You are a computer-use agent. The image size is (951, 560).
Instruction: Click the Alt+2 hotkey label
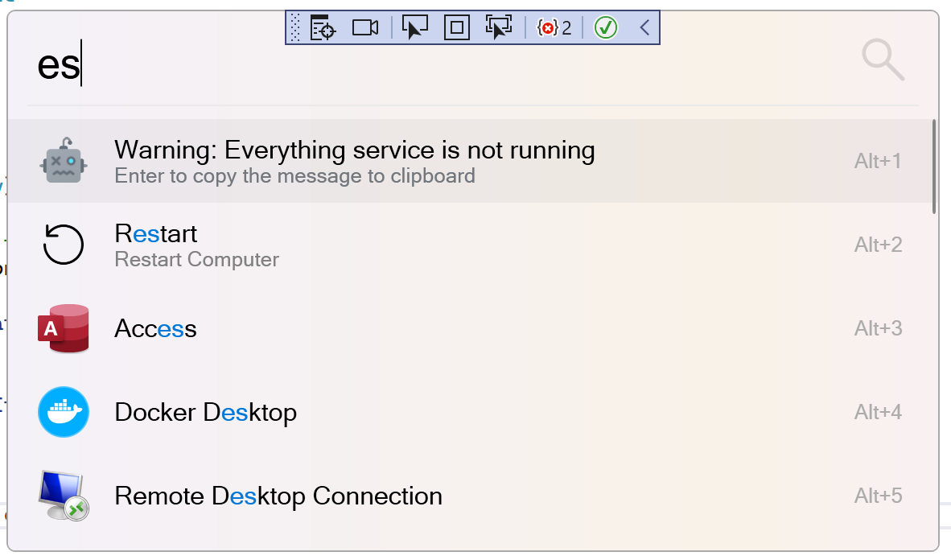tap(878, 245)
